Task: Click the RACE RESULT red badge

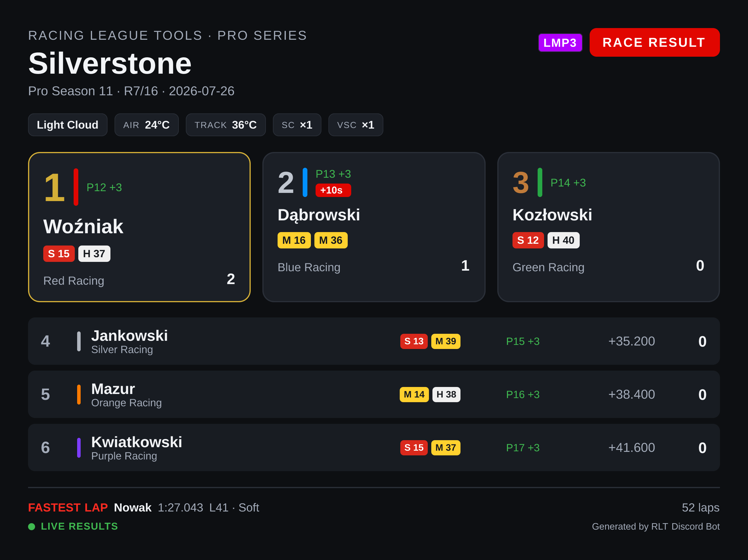Action: click(x=654, y=42)
